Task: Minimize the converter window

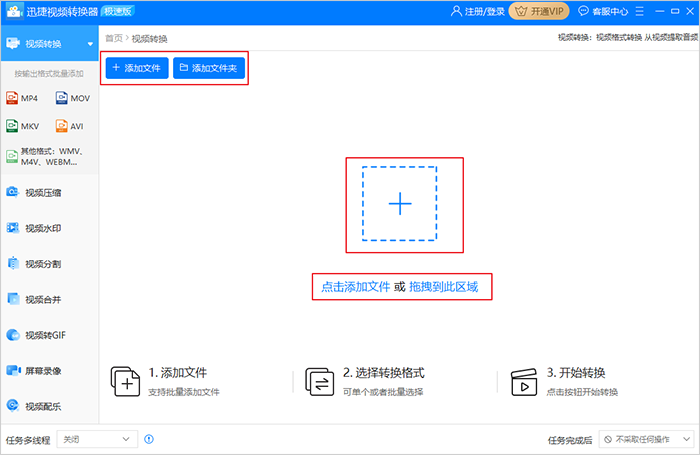Action: point(659,11)
